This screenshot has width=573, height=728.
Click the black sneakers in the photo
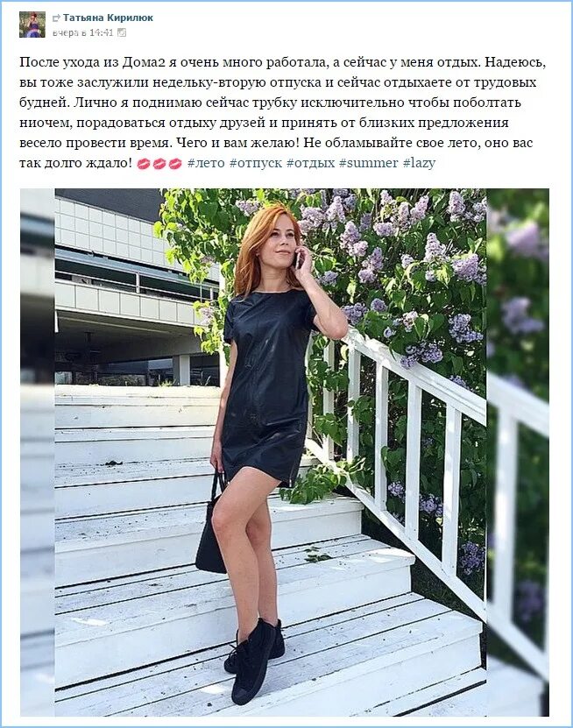click(254, 654)
